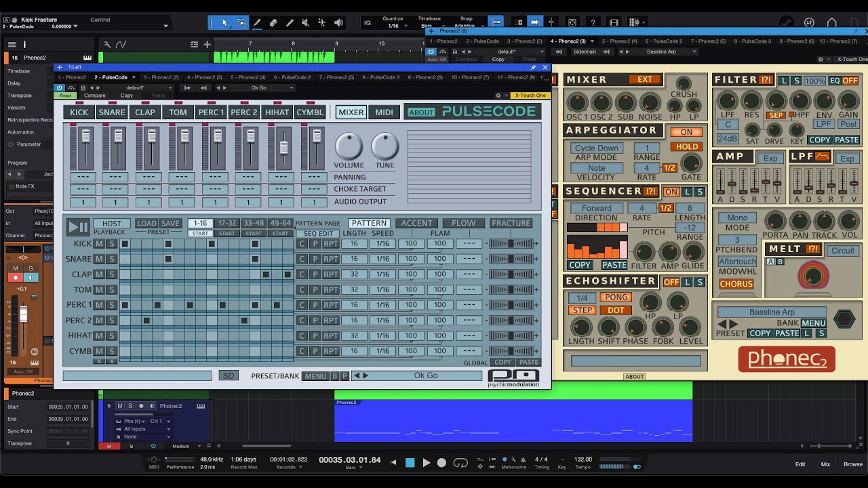Image resolution: width=868 pixels, height=488 pixels.
Task: Open Timebase Bars dropdown
Action: pos(430,26)
